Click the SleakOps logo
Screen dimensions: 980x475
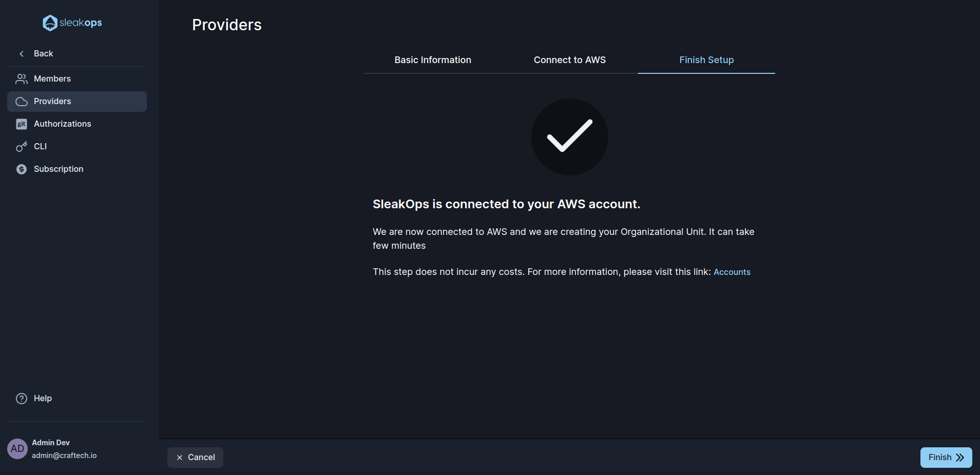72,23
